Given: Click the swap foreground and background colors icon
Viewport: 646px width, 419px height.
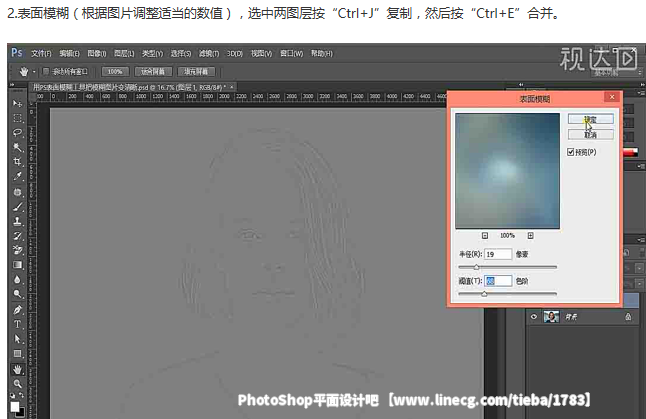Looking at the screenshot, I should click(x=21, y=396).
